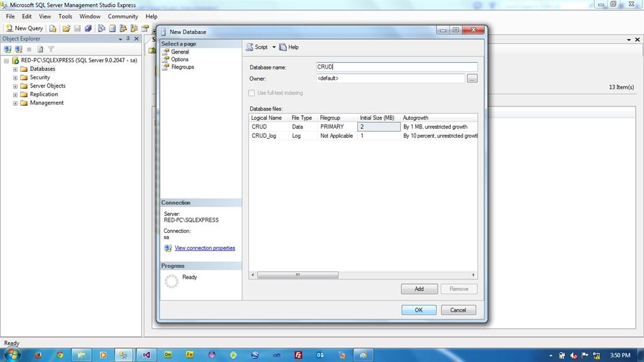Expand the Databases folder node
This screenshot has width=644, height=362.
point(15,69)
